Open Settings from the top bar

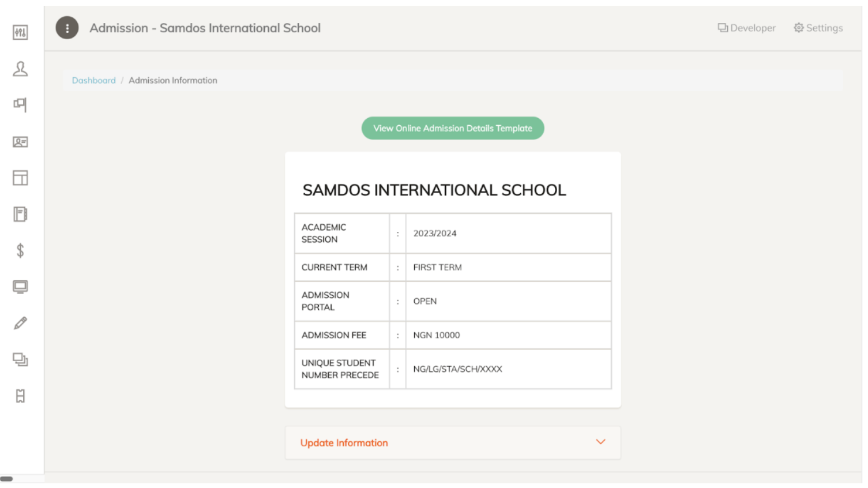[x=818, y=28]
